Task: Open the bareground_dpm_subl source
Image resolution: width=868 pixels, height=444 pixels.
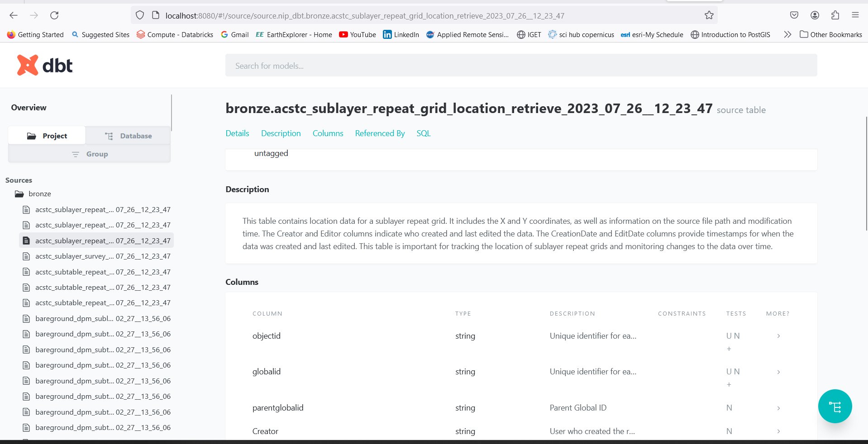Action: (96, 318)
